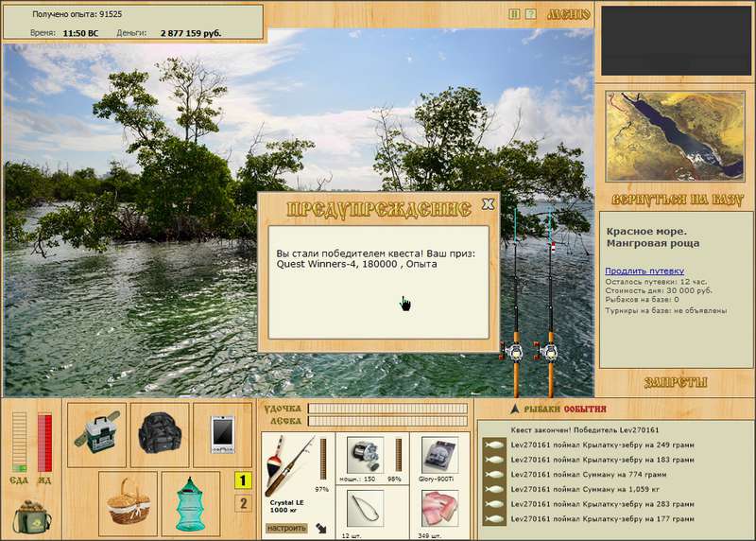
Task: Click the настроить button
Action: 287,528
